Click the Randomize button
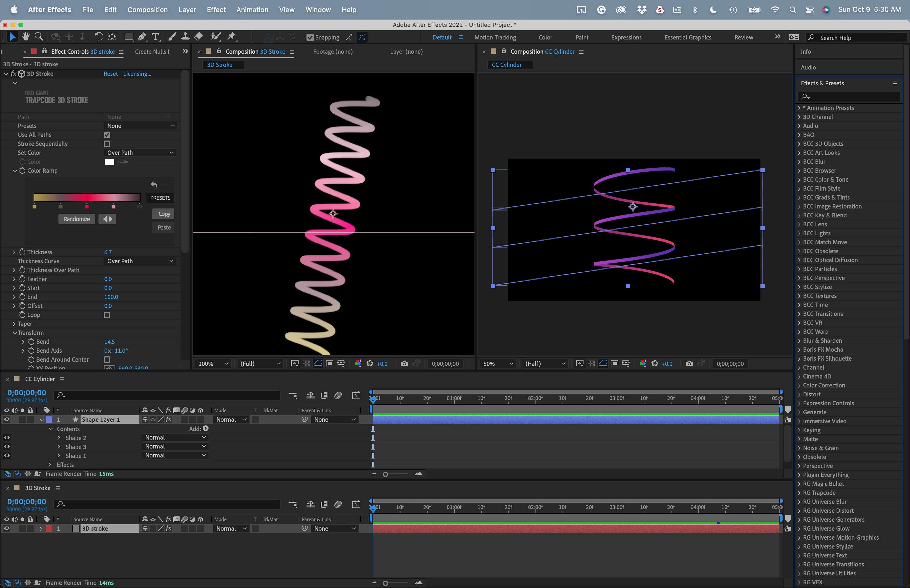The width and height of the screenshot is (910, 588). (76, 219)
